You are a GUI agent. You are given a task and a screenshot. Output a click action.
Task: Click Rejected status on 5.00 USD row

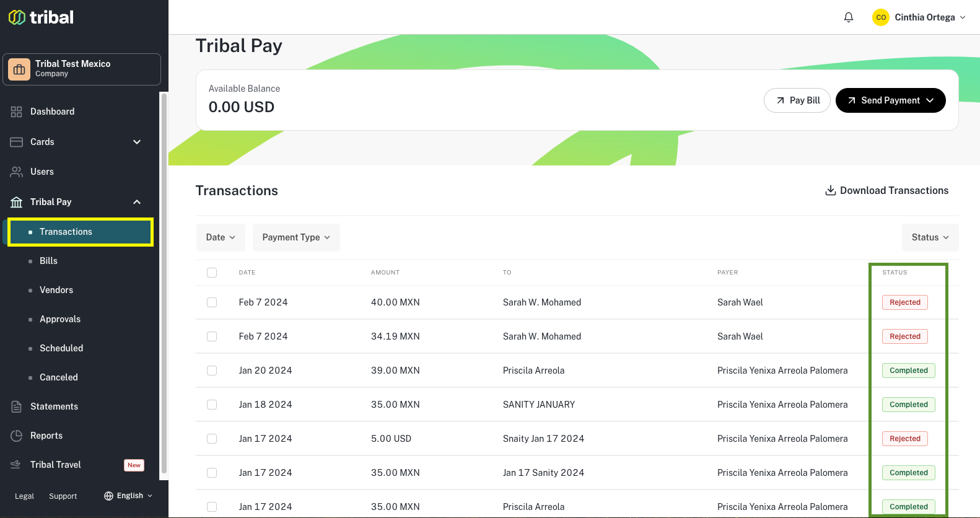pos(905,439)
